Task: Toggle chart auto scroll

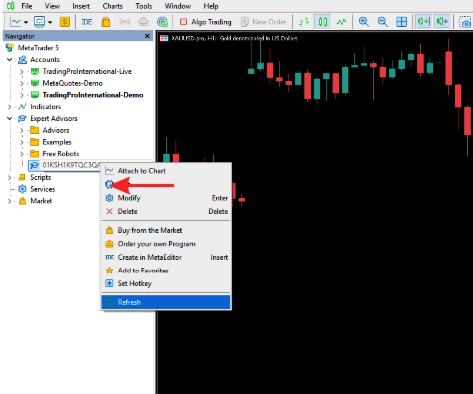Action: coord(424,22)
